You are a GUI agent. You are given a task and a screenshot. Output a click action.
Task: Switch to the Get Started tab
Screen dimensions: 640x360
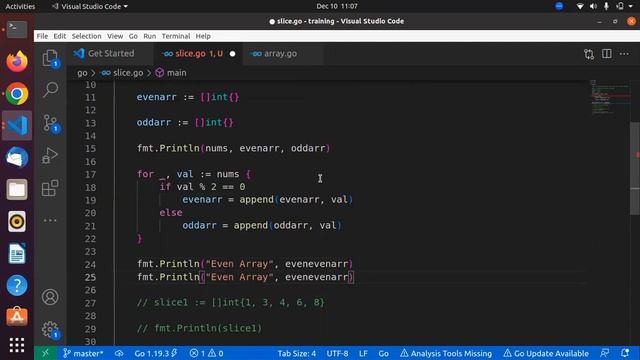click(111, 53)
